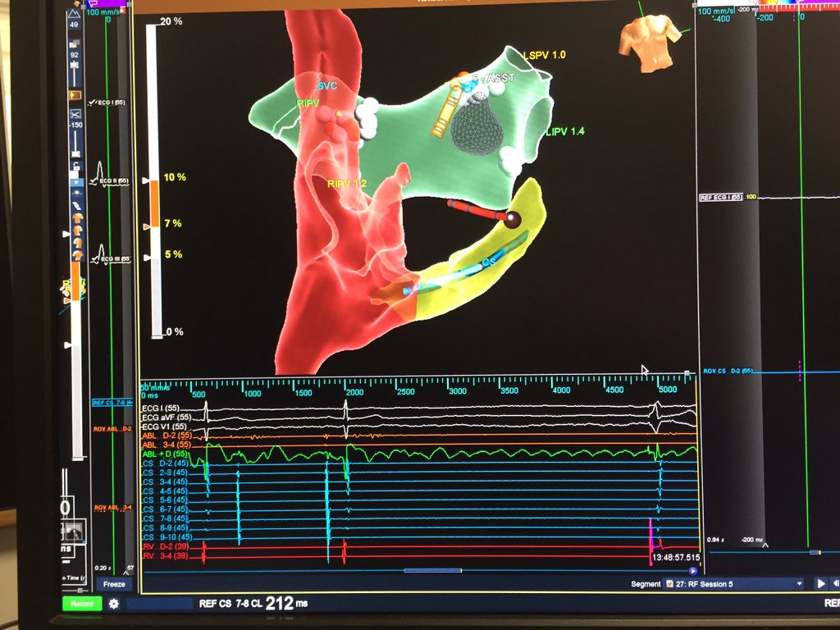Select the REF CS 7-8 label in left strip
Image resolution: width=840 pixels, height=630 pixels.
(112, 402)
